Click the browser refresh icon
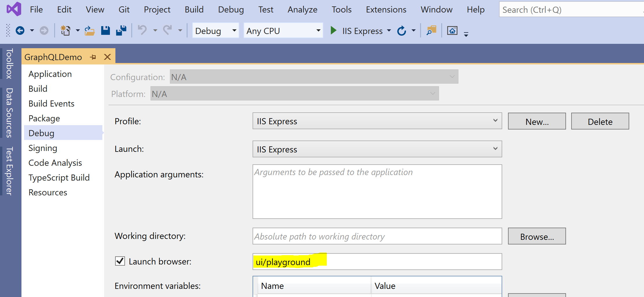Viewport: 644px width, 297px height. [x=402, y=30]
